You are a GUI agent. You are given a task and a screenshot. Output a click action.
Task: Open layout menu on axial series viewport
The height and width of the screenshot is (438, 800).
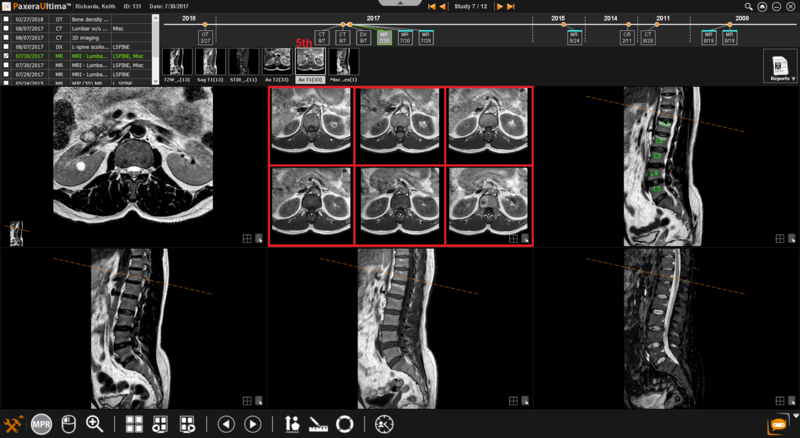pos(513,239)
